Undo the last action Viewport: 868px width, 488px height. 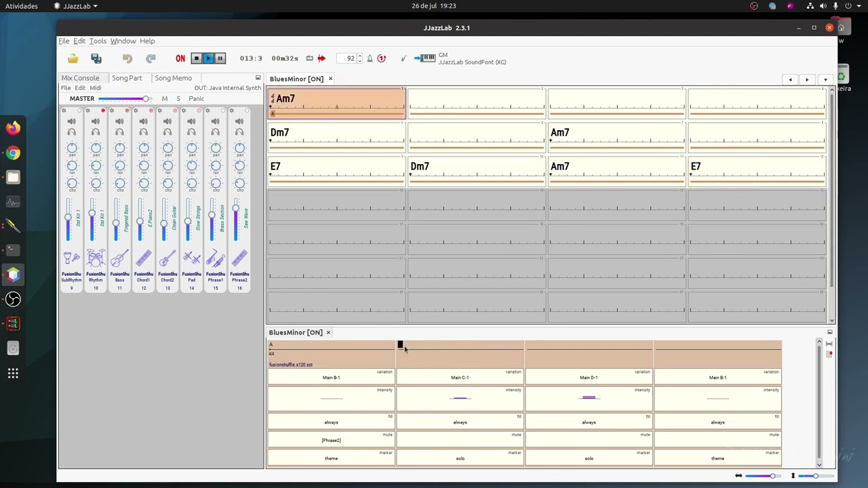pyautogui.click(x=127, y=58)
